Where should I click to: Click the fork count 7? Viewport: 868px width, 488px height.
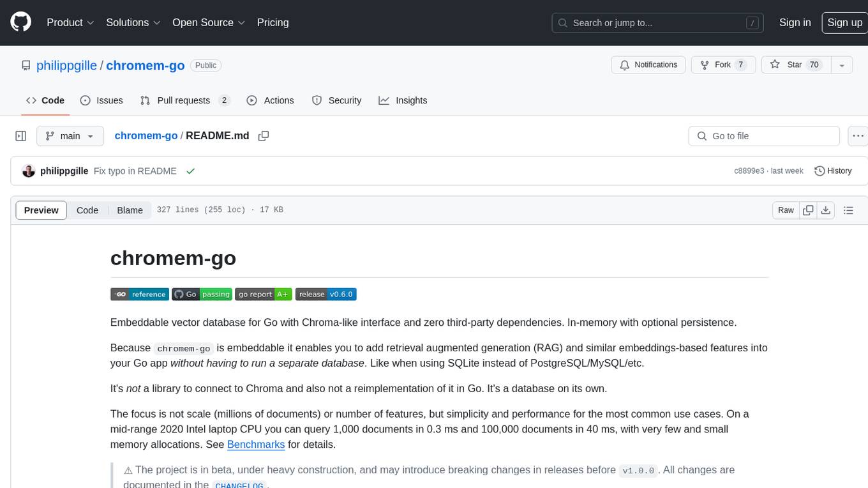click(x=740, y=65)
